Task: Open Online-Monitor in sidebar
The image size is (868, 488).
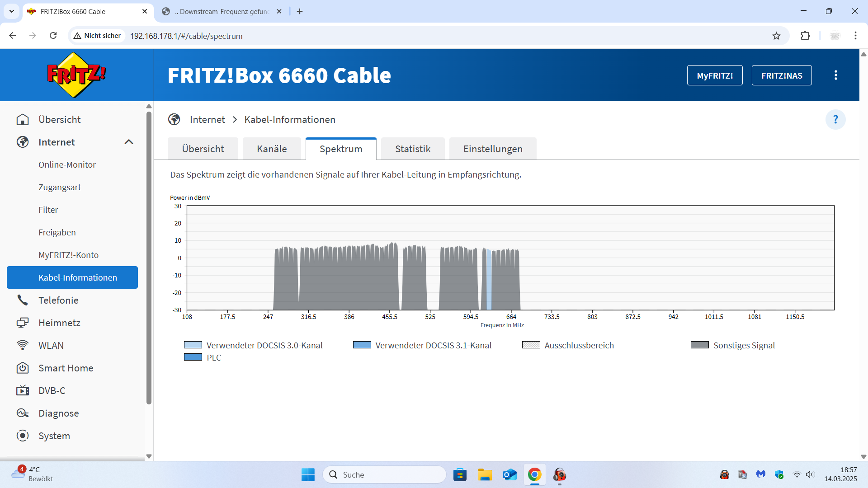Action: click(67, 164)
